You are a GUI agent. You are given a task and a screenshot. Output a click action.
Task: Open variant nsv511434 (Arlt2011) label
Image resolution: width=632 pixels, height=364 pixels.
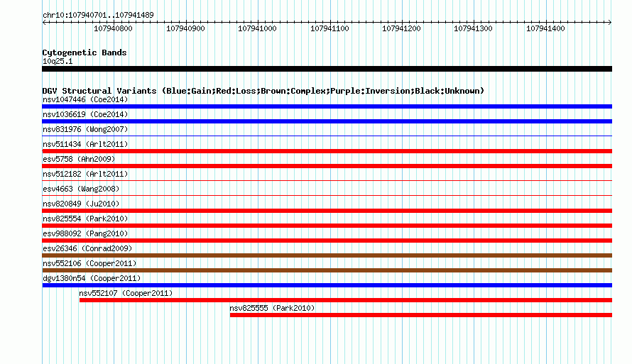click(85, 144)
